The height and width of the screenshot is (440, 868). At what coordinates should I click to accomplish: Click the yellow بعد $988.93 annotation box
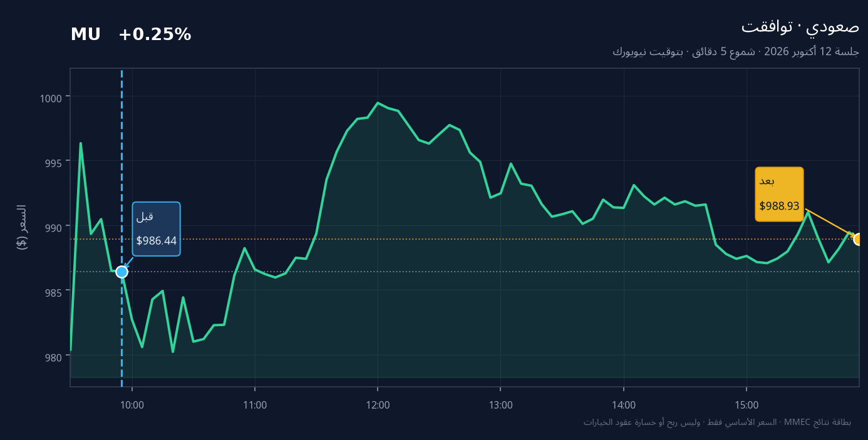(779, 194)
